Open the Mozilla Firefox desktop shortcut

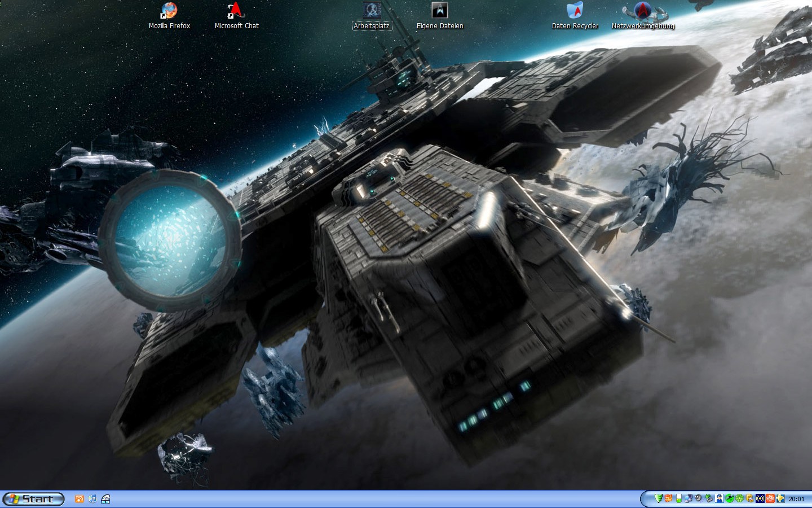pos(169,11)
